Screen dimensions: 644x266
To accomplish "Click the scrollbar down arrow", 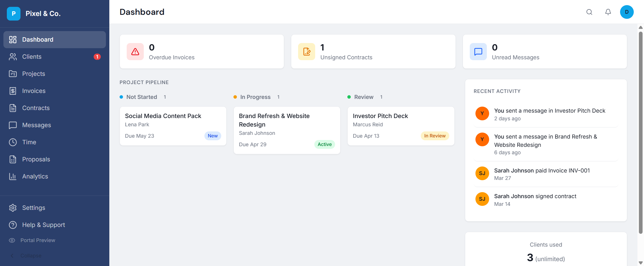I will 641,263.
